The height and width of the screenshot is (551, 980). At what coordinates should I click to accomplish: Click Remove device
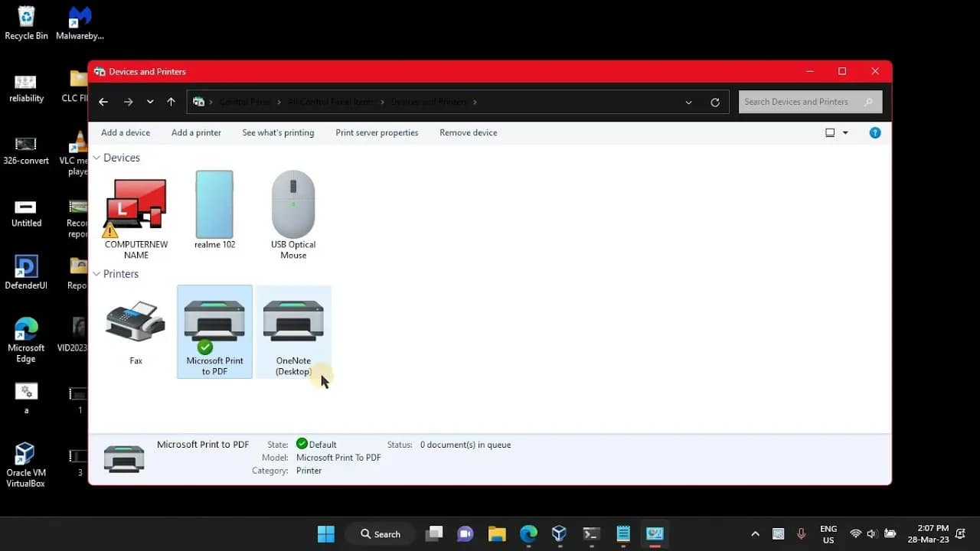point(468,132)
